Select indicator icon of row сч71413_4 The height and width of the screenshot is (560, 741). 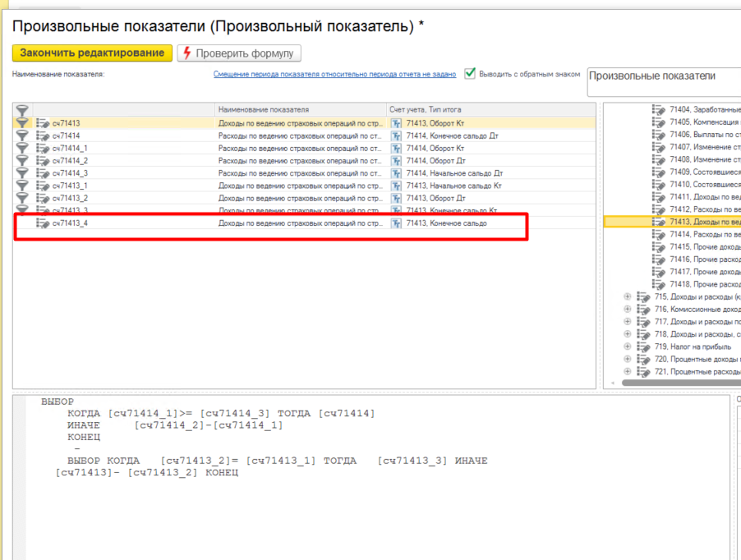click(43, 223)
